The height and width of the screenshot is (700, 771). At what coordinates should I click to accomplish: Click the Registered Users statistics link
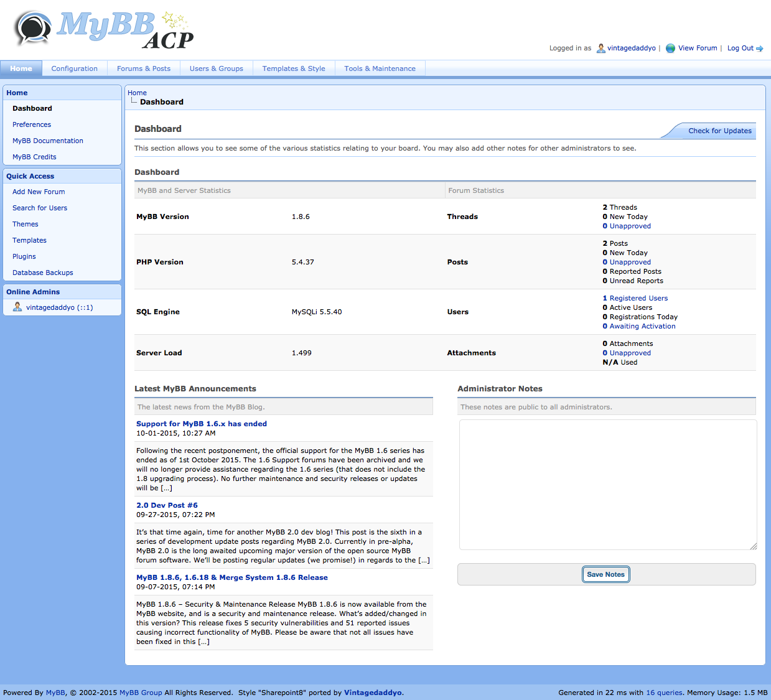pos(638,298)
